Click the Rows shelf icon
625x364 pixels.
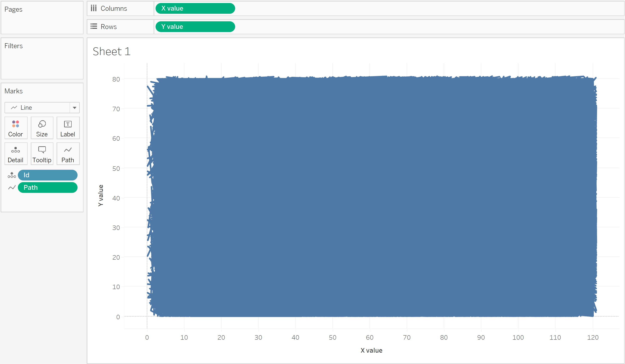94,26
